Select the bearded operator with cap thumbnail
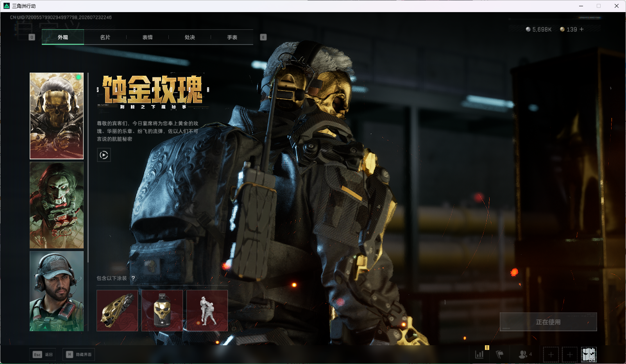 tap(57, 291)
